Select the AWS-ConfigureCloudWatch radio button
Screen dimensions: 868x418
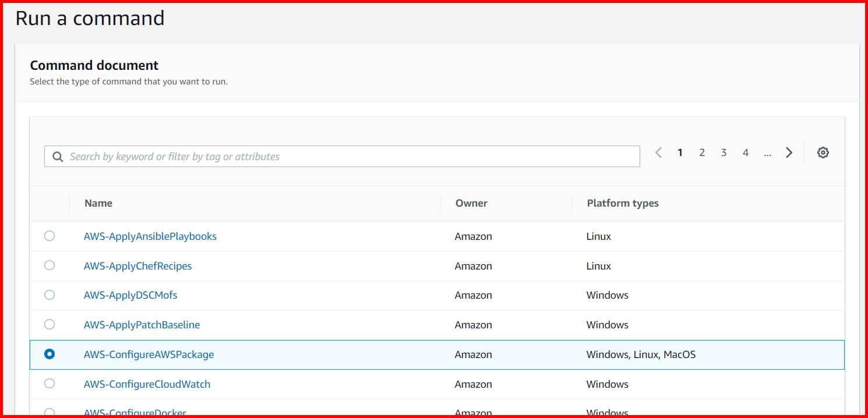click(50, 384)
